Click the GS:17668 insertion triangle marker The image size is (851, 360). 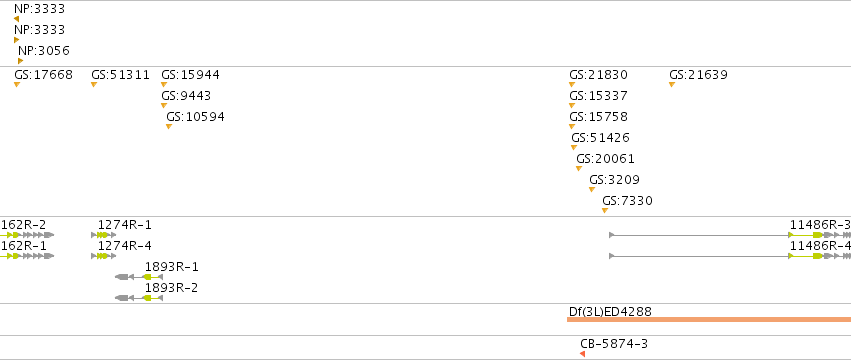coord(17,85)
